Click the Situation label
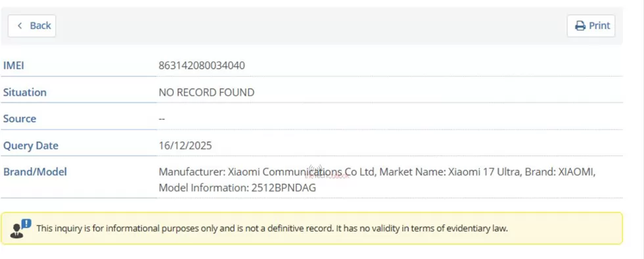Screen dimensions: 644x259 [x=25, y=92]
